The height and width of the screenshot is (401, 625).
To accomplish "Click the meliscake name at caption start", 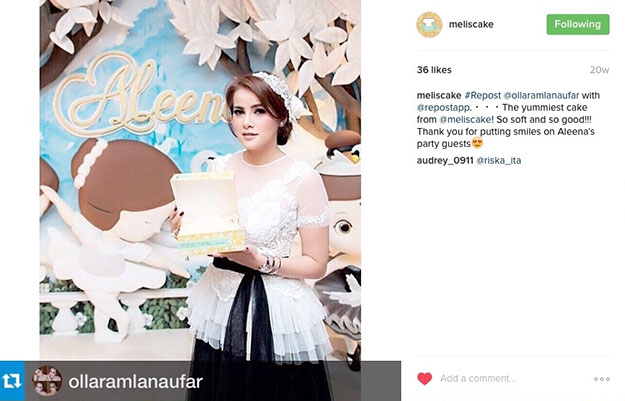I will (x=439, y=96).
